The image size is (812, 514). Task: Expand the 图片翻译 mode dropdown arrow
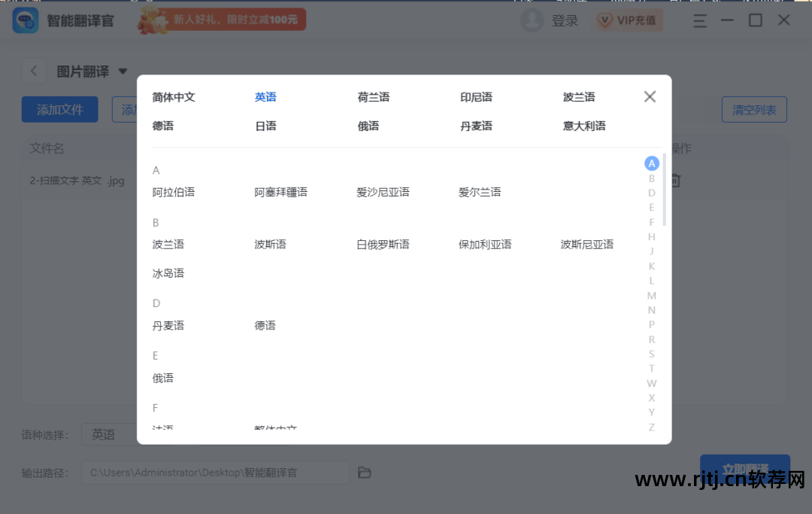(123, 71)
